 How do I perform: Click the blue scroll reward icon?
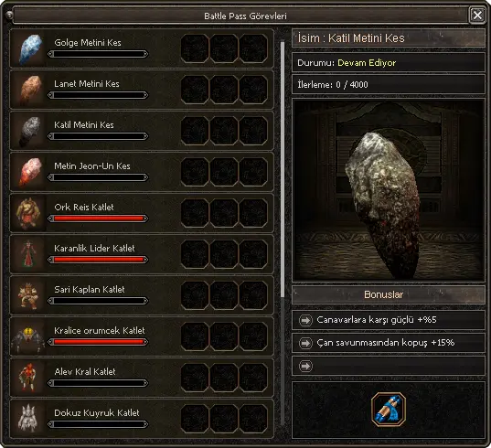click(x=389, y=410)
